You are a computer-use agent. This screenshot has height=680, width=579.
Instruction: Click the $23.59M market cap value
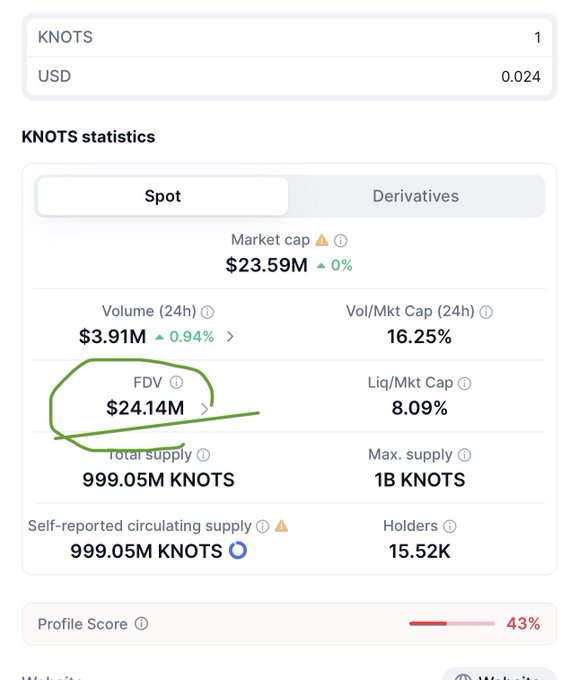click(x=266, y=265)
